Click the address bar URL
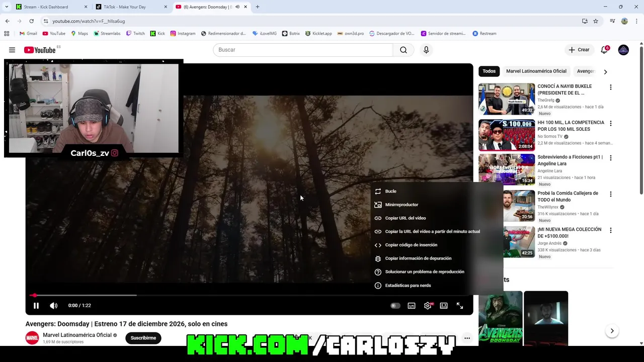This screenshot has width=644, height=362. [x=89, y=21]
